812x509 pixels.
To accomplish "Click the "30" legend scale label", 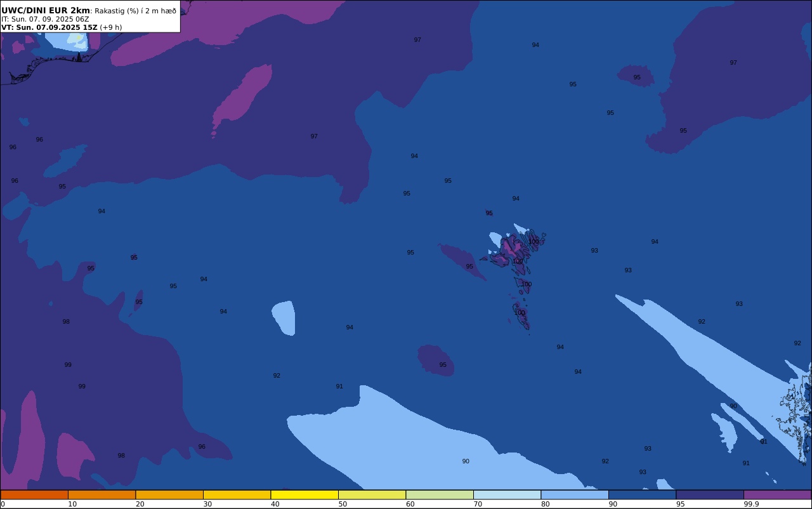I will coord(207,504).
